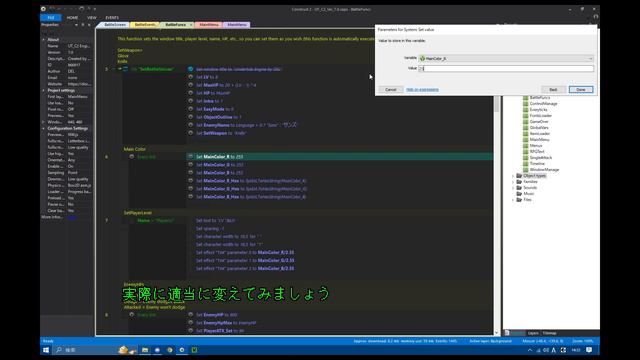
Task: Collapse event 5 SetBattleValues block
Action: (114, 69)
